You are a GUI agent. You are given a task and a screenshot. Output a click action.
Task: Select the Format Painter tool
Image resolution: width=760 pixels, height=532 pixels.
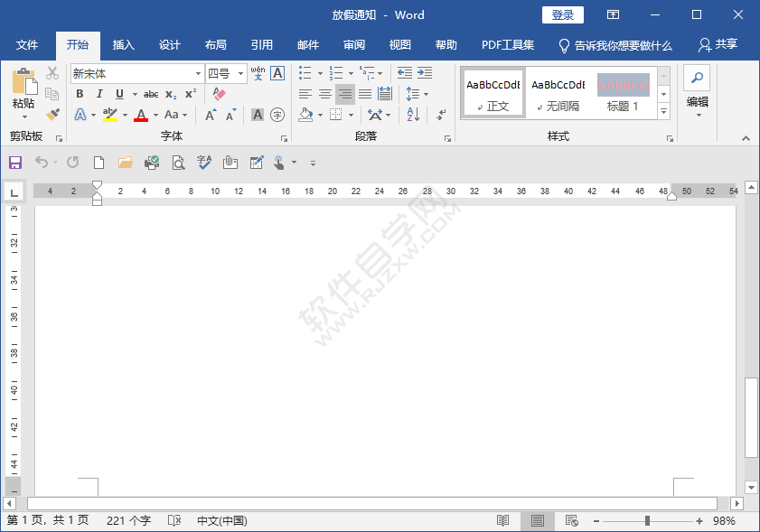(52, 114)
